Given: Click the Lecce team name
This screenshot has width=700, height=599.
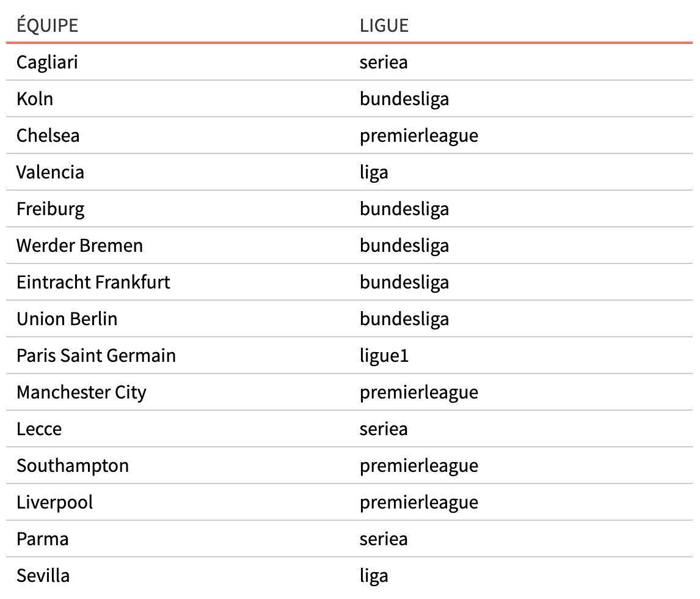Looking at the screenshot, I should point(39,429).
